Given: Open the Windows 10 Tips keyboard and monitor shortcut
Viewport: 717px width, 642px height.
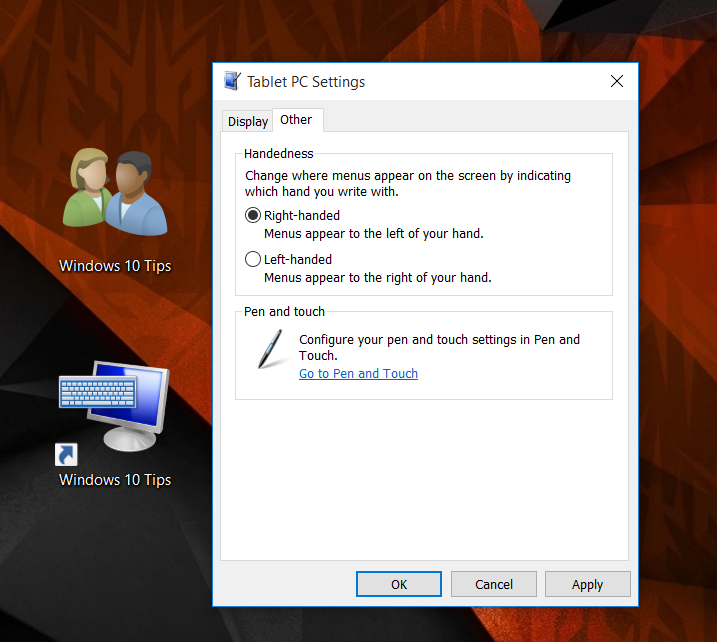Looking at the screenshot, I should 114,413.
